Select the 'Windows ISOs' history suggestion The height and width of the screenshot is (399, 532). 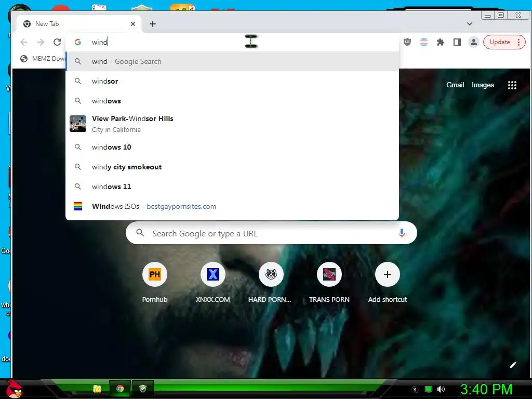[232, 206]
